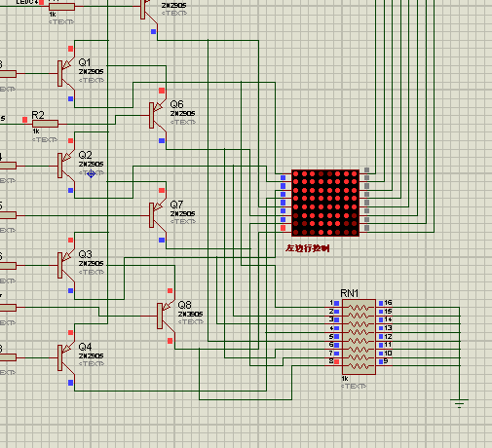This screenshot has width=492, height=448.
Task: Select transistor Q4 symbol
Action: pyautogui.click(x=66, y=357)
